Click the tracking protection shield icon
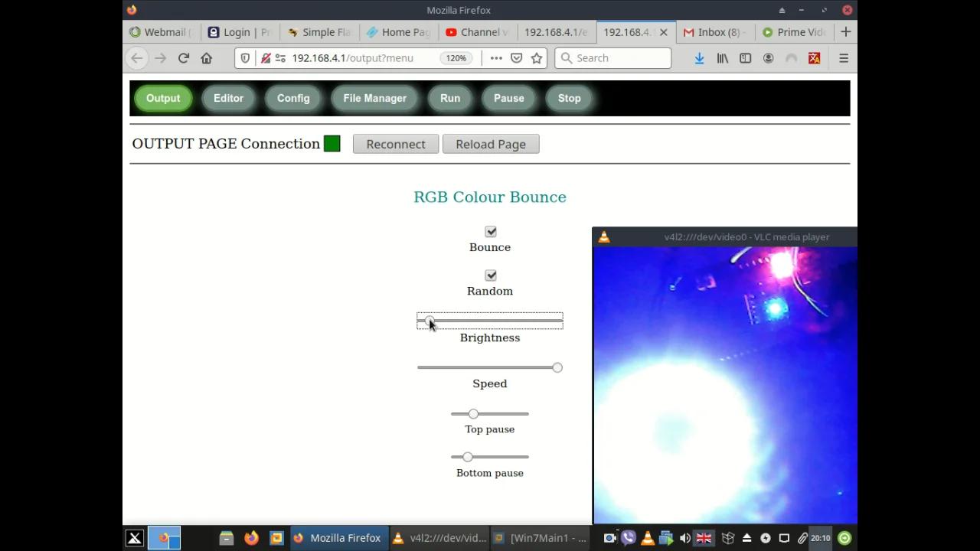The width and height of the screenshot is (980, 551). coord(245,58)
